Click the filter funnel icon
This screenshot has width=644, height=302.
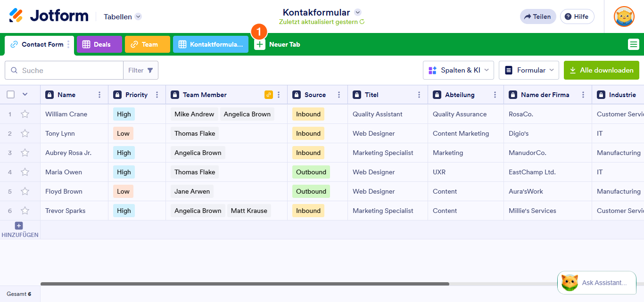150,70
